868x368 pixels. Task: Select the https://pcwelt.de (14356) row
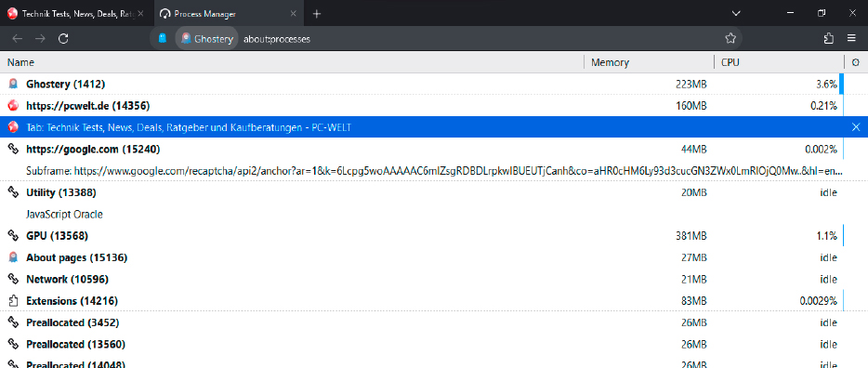click(434, 105)
